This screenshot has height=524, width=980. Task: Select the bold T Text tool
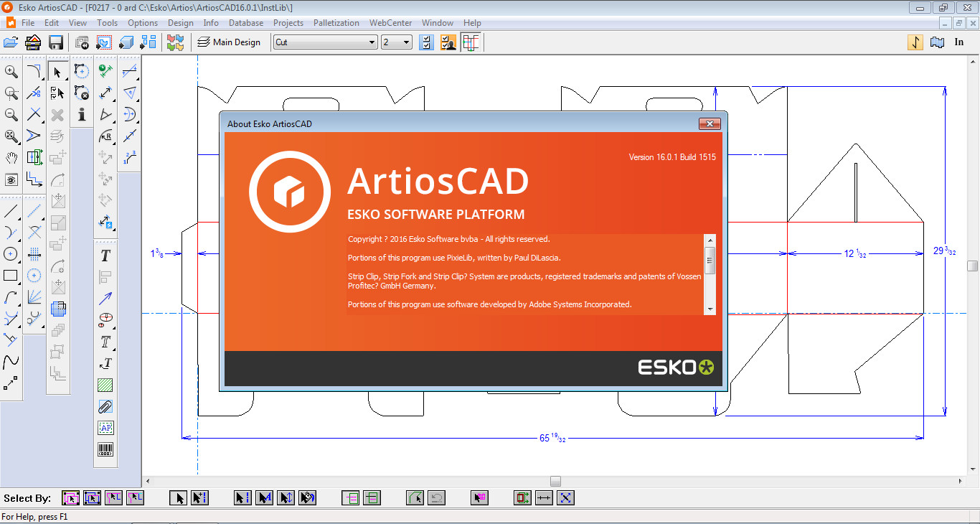point(105,256)
